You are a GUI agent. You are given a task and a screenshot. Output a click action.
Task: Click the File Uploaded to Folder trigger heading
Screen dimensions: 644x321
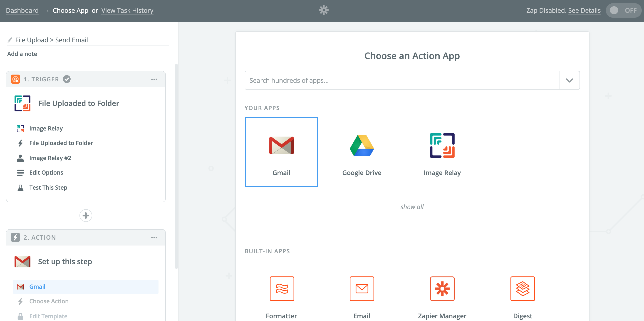(79, 103)
